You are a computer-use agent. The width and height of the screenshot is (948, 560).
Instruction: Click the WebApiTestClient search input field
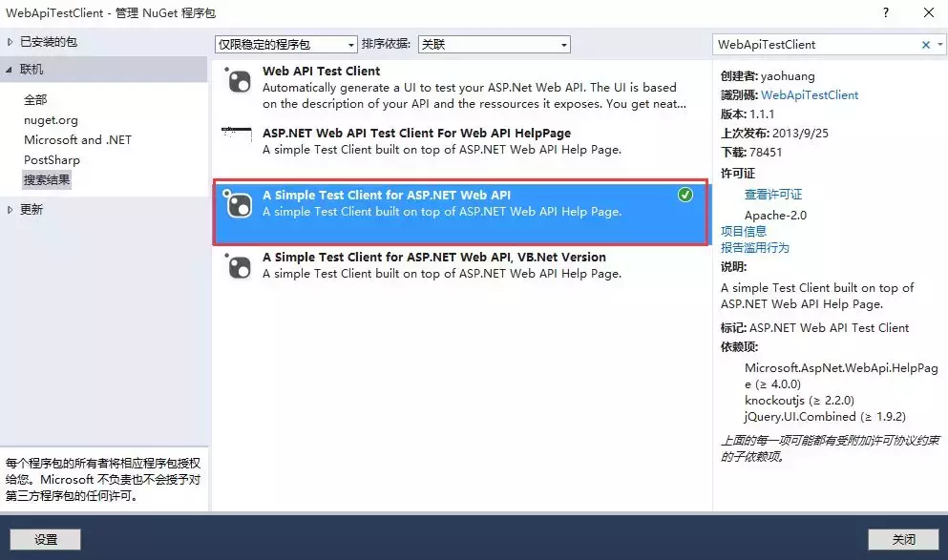[816, 45]
